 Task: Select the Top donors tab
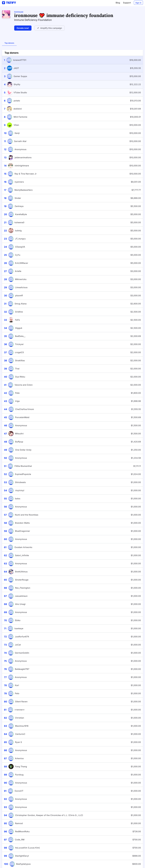(9, 43)
